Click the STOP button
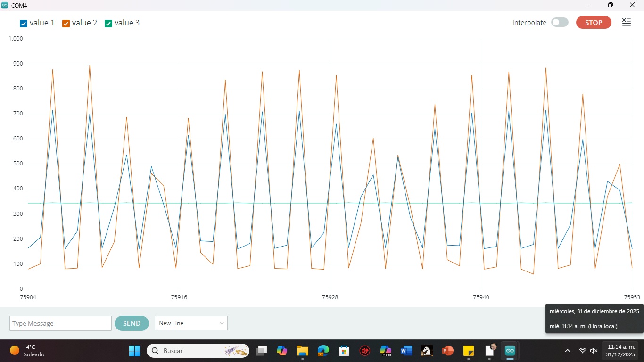This screenshot has width=644, height=362. point(594,23)
